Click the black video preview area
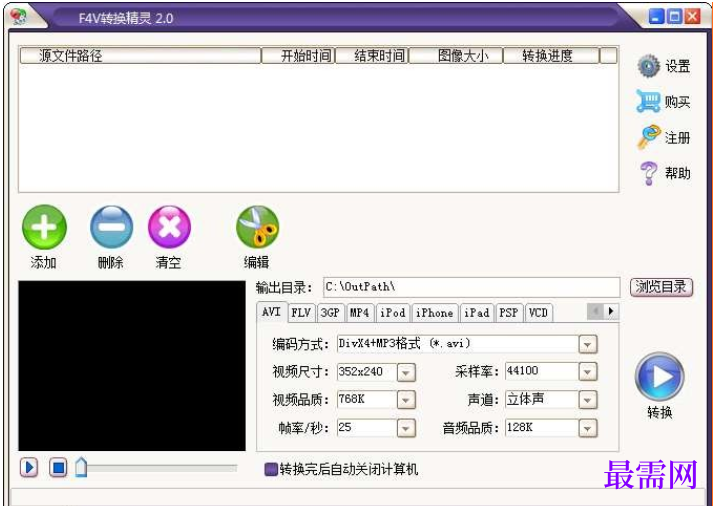Screen dimensions: 716x506 [x=132, y=366]
